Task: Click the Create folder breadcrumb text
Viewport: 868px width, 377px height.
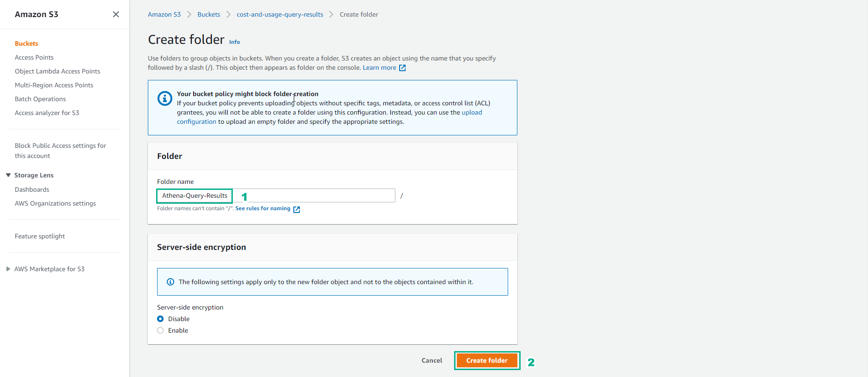Action: click(359, 14)
